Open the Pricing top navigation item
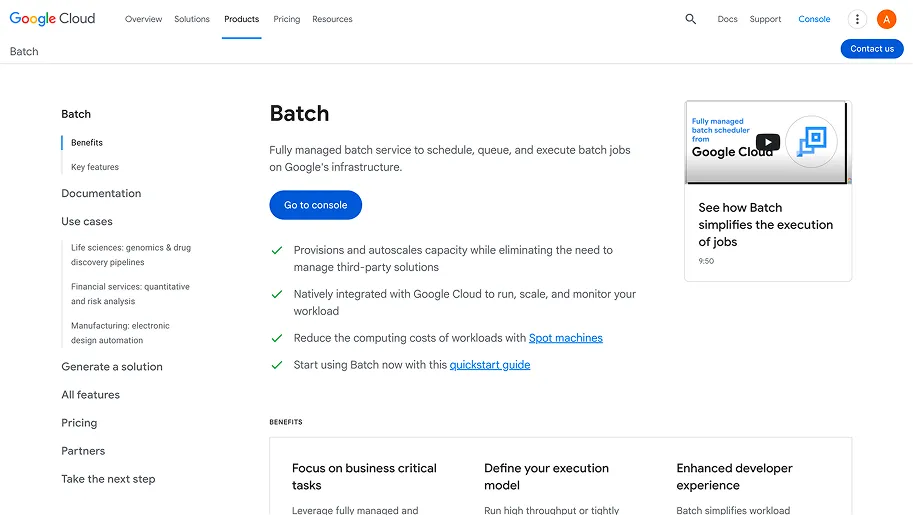 point(286,19)
